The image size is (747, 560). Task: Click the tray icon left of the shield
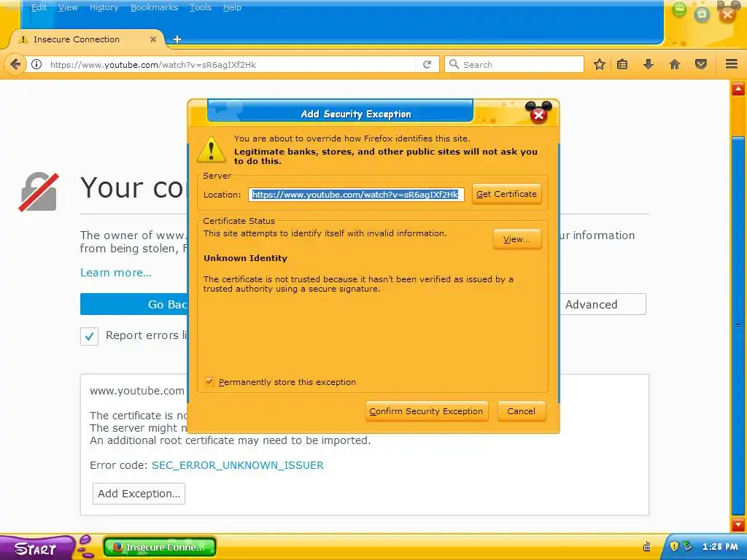click(x=647, y=546)
